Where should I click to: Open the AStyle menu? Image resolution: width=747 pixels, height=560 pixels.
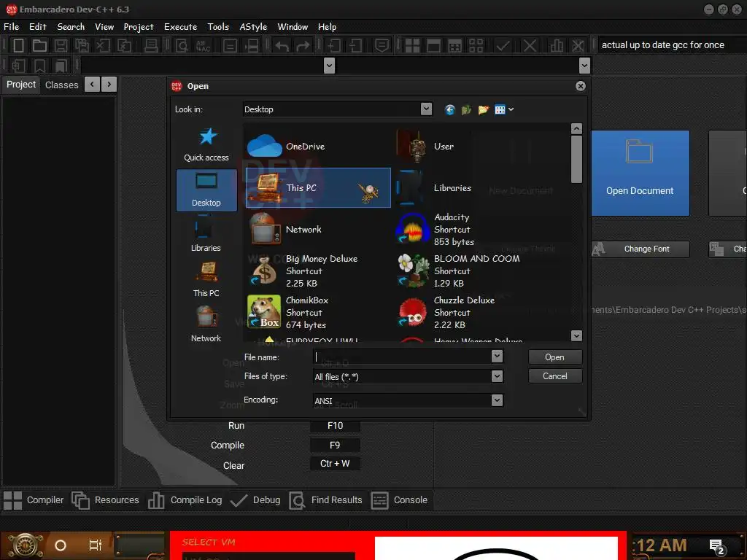(253, 27)
